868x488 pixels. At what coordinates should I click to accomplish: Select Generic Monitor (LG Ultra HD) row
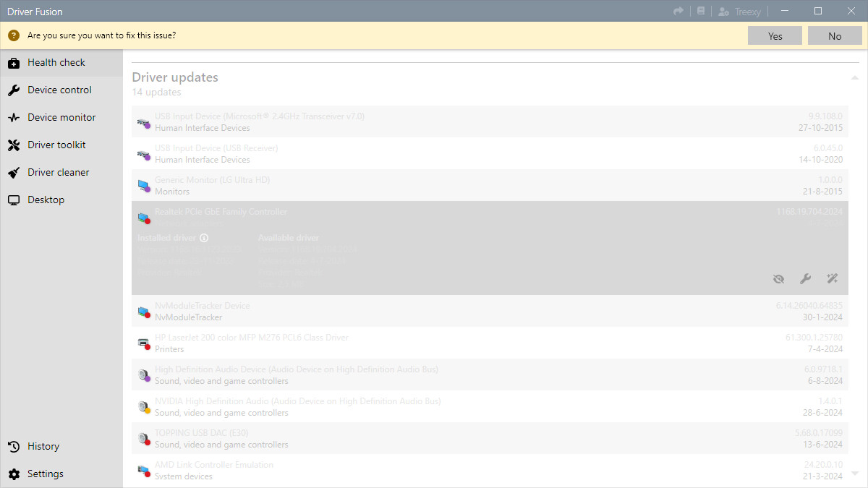pyautogui.click(x=490, y=185)
